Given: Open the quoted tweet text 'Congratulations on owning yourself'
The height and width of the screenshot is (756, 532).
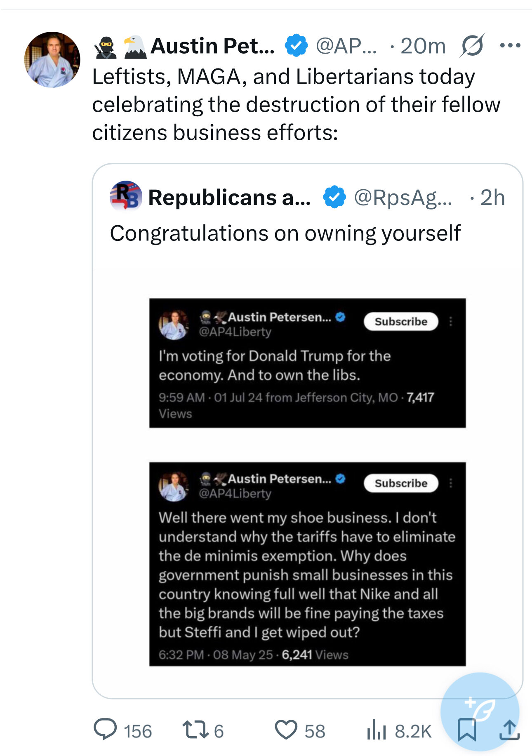Looking at the screenshot, I should (x=285, y=233).
